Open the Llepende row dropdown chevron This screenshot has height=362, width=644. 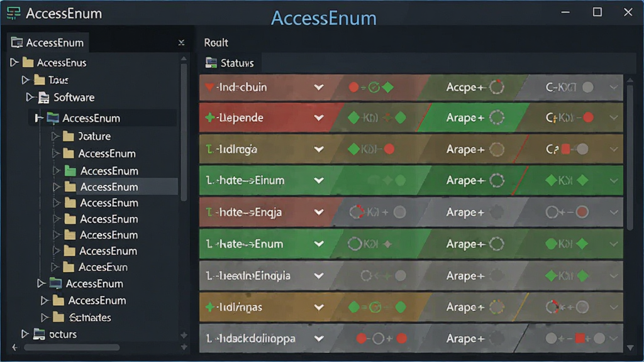(x=319, y=118)
